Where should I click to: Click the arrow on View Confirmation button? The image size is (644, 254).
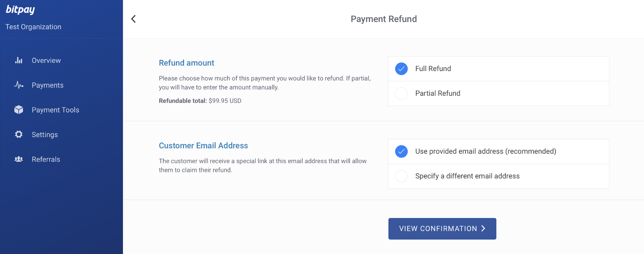[483, 229]
